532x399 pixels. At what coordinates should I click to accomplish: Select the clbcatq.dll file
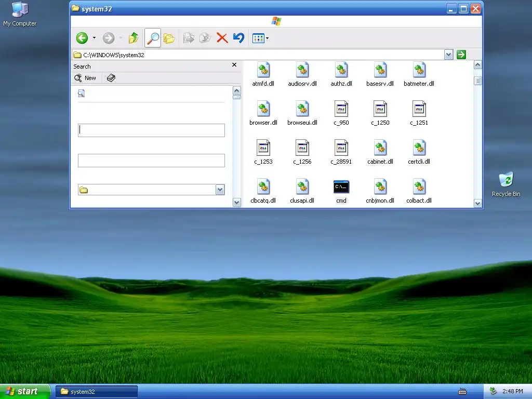(263, 192)
